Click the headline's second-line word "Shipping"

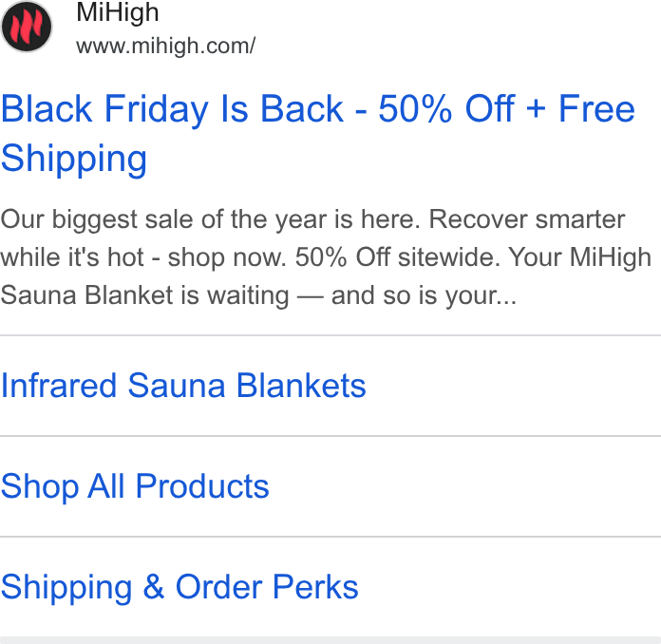(74, 159)
